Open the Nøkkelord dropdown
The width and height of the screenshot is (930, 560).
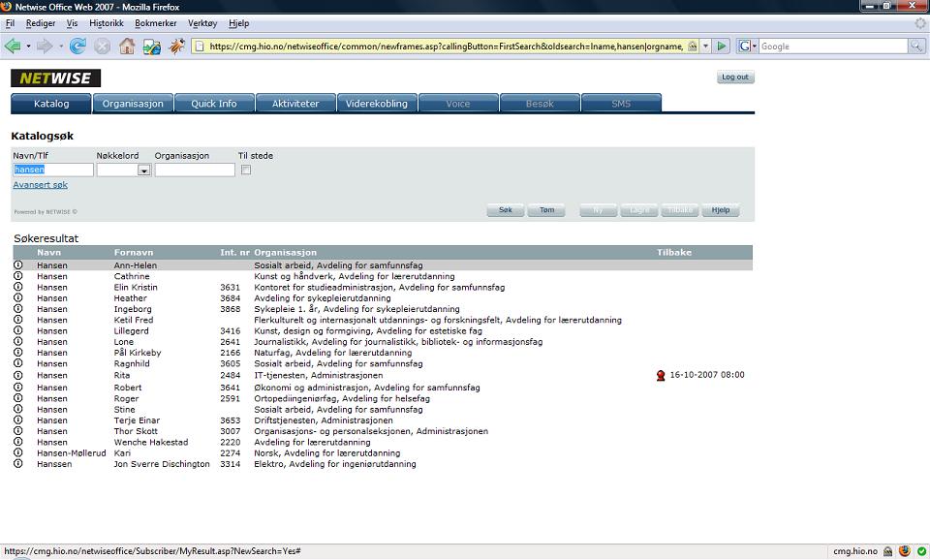pos(143,171)
